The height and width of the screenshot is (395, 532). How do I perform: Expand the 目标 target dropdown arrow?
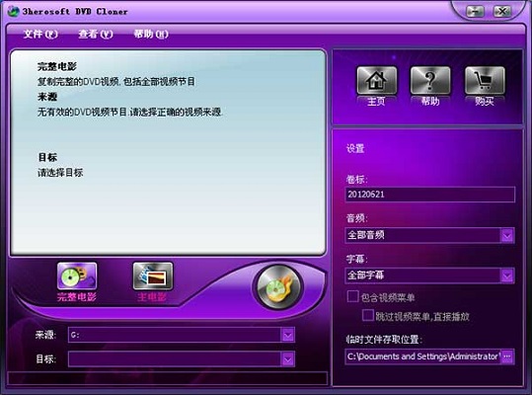click(288, 359)
